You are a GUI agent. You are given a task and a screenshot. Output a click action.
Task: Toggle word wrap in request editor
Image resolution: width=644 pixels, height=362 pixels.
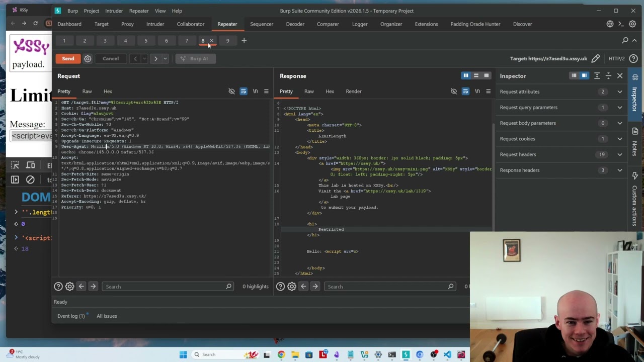coord(244,92)
